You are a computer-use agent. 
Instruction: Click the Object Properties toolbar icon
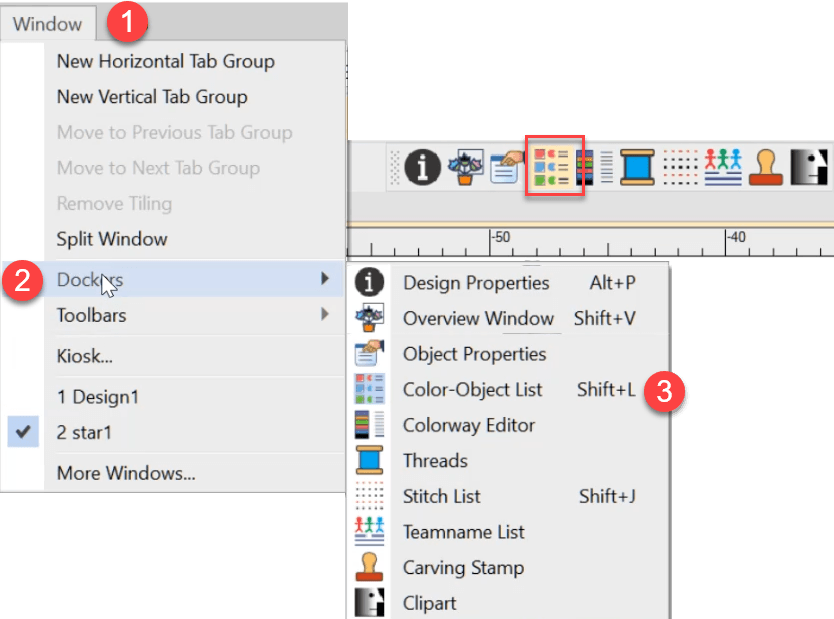click(506, 167)
